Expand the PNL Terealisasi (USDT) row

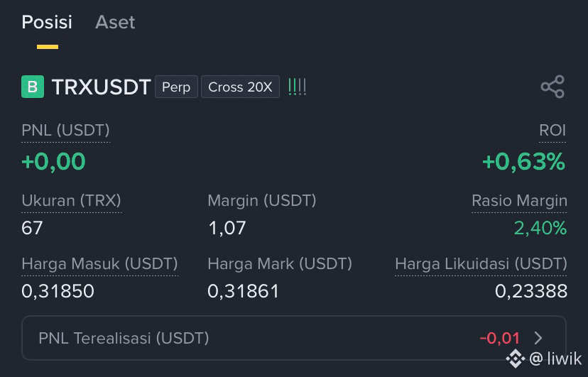tap(293, 338)
